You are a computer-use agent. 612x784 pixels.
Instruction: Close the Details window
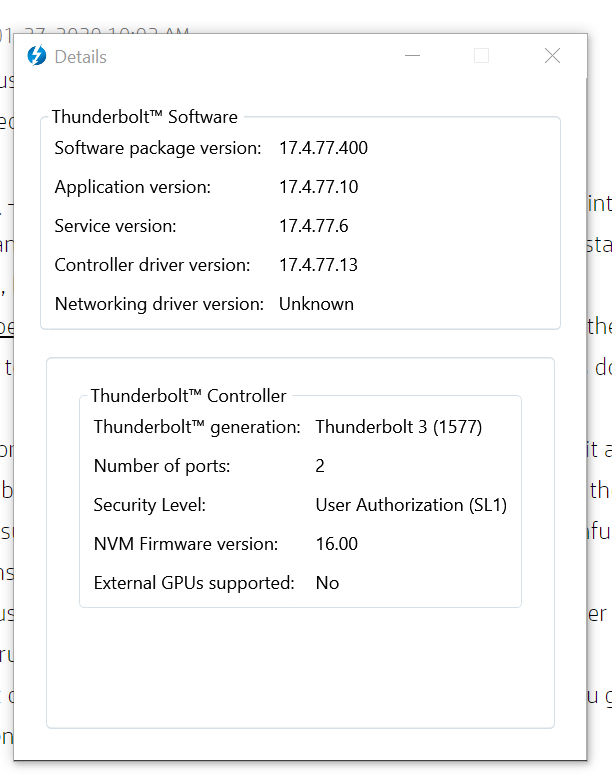coord(552,56)
